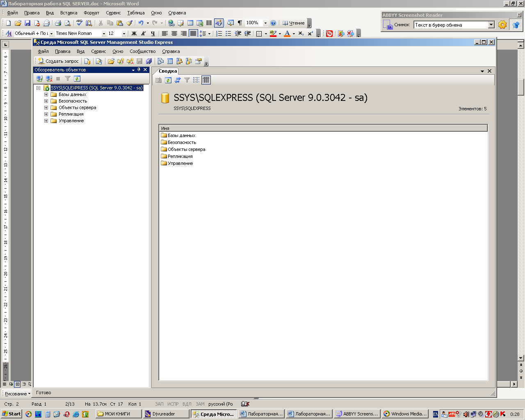This screenshot has width=525, height=420.
Task: Click the open file icon in Management Studio toolbar
Action: (111, 61)
